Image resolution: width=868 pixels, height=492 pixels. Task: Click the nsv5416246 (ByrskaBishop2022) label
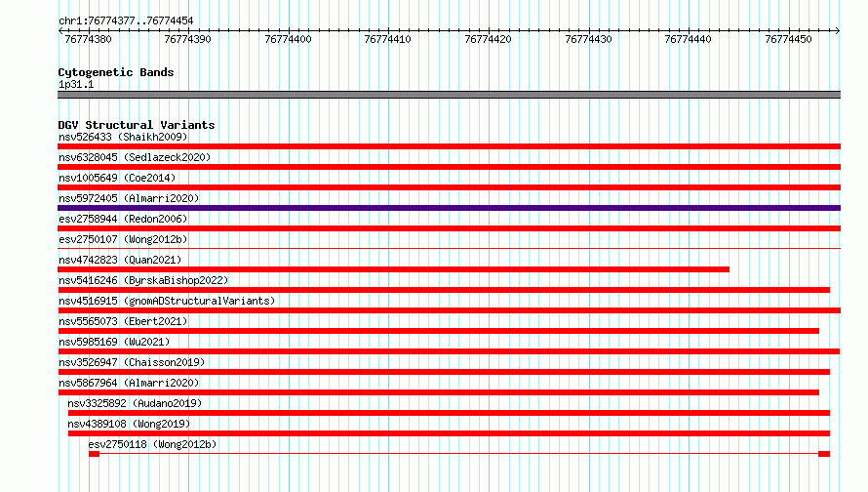(x=143, y=280)
